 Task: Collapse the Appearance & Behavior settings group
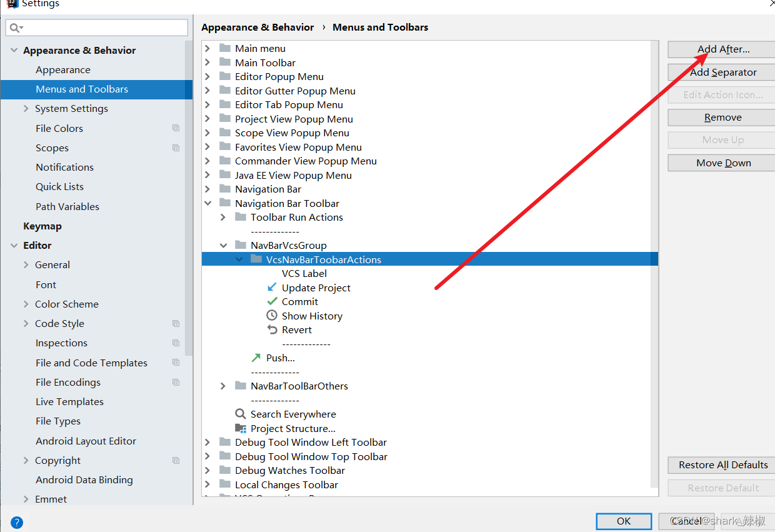coord(14,50)
